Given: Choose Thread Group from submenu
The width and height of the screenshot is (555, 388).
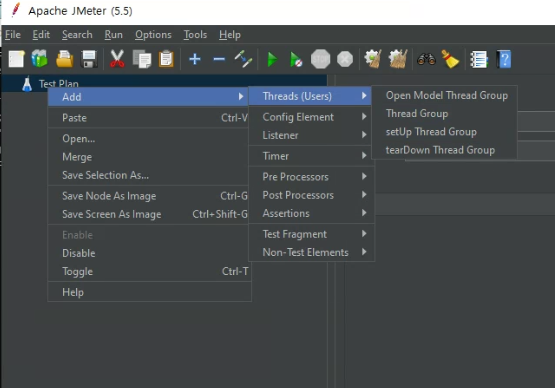Looking at the screenshot, I should pos(445,113).
